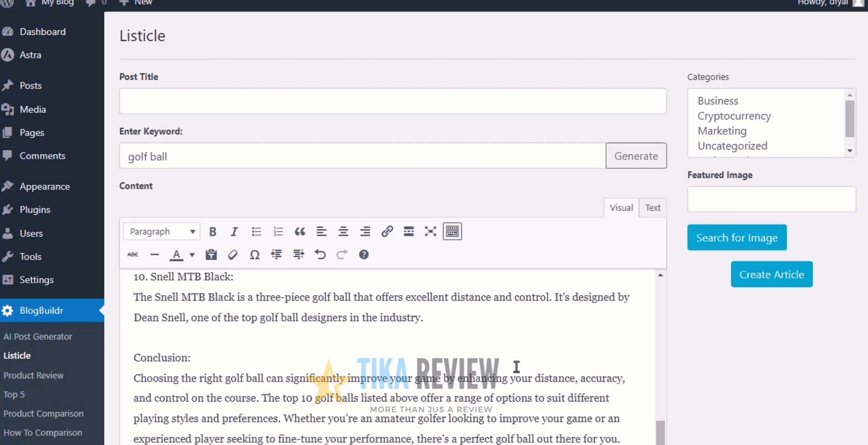
Task: Decrease paragraph indent
Action: 276,255
